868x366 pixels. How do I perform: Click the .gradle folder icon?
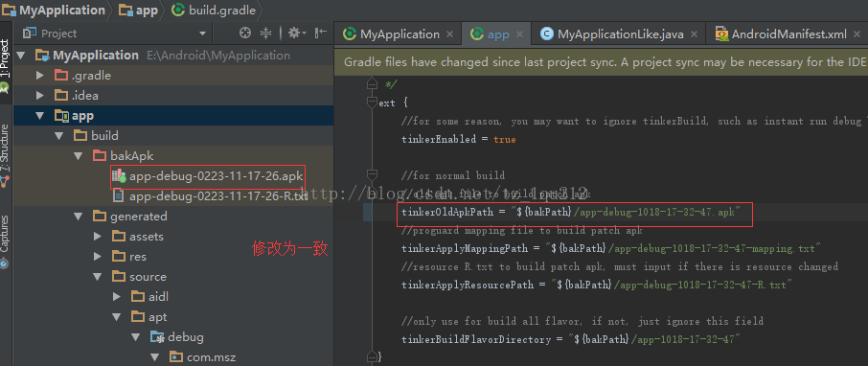(x=61, y=76)
